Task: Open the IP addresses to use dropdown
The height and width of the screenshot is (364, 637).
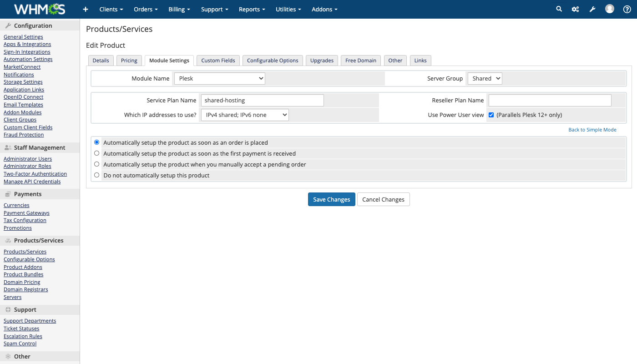Action: [x=245, y=115]
